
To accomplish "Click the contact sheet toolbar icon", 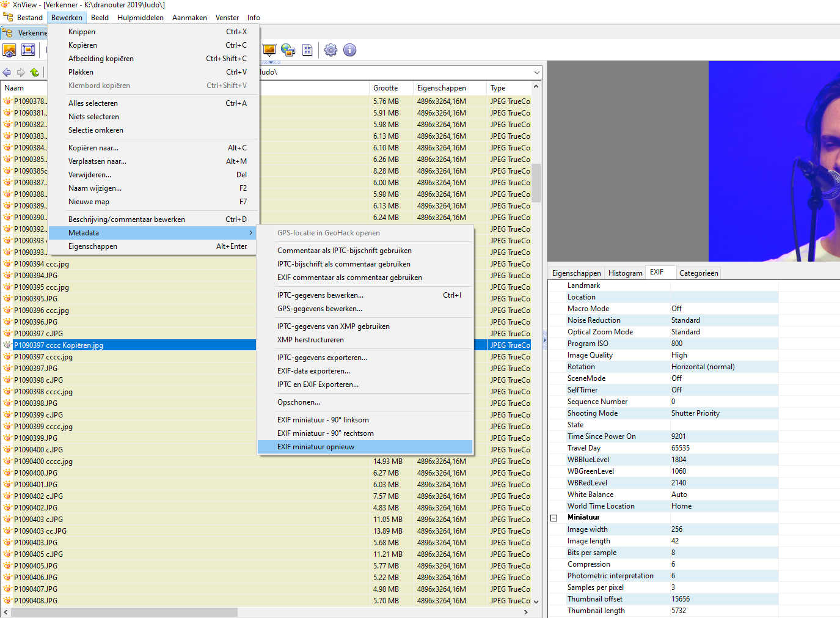I will (307, 50).
